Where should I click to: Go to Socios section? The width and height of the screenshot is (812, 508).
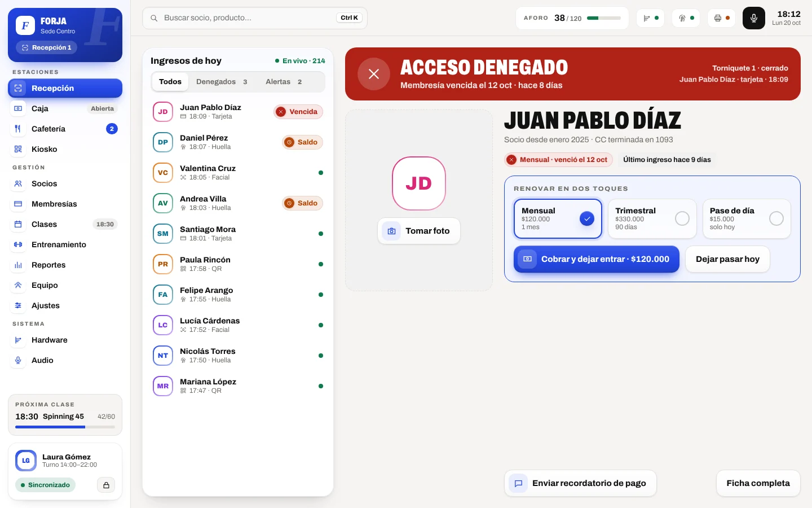[x=65, y=183]
